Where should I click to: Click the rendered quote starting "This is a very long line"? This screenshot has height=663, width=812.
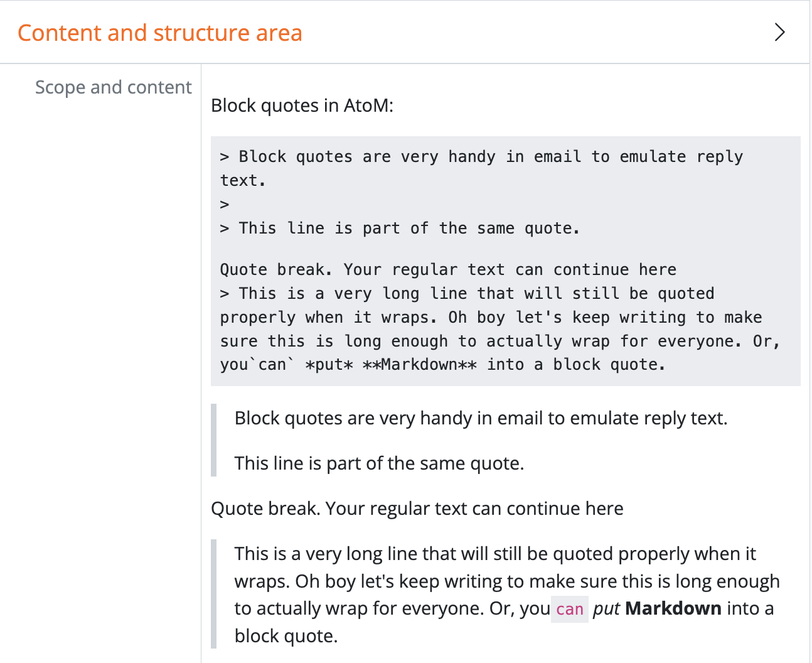tap(495, 554)
